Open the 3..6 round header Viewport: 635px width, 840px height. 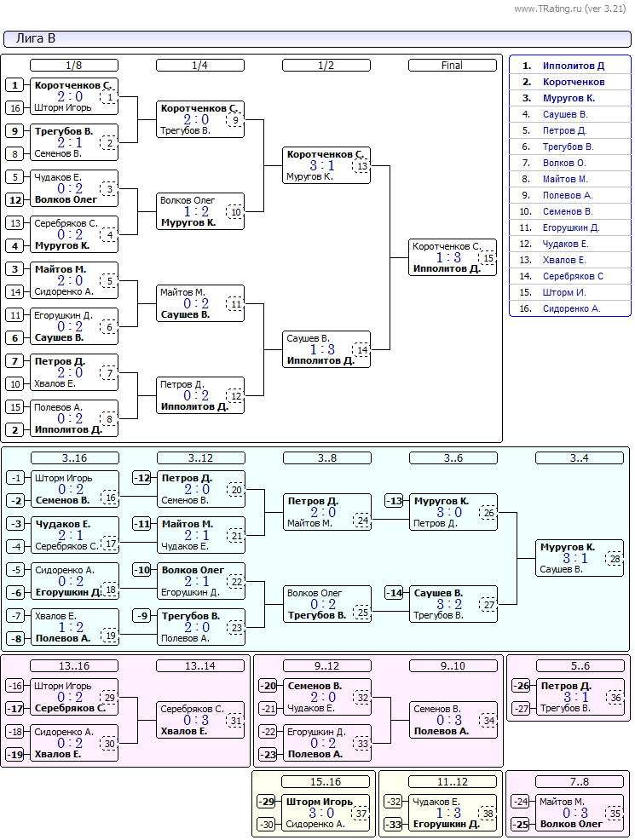click(453, 458)
